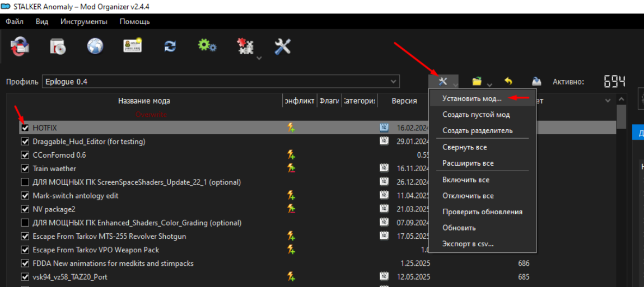Enable ScreenSpaceShaders_Update_22_1 (optional) checkbox
This screenshot has height=287, width=644.
pyautogui.click(x=25, y=182)
